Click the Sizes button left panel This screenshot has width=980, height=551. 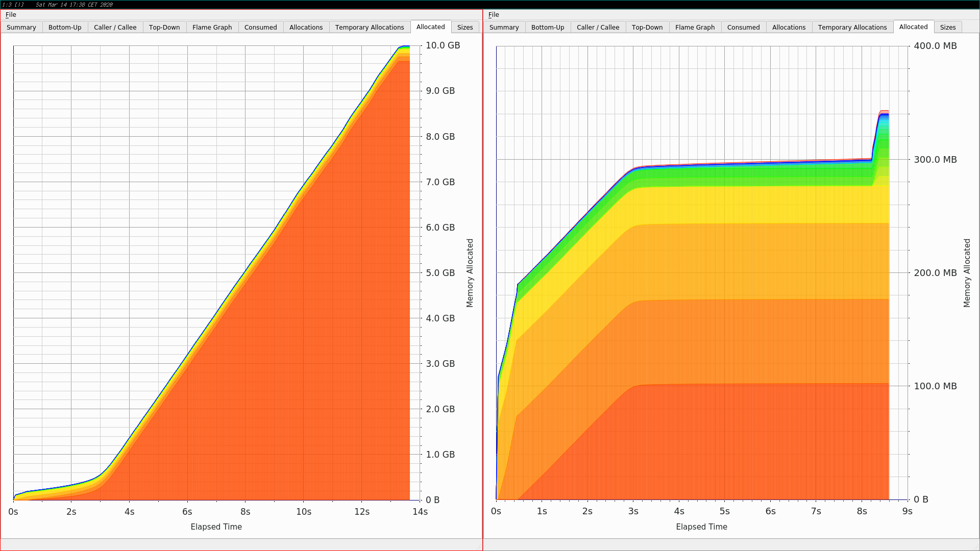click(464, 27)
